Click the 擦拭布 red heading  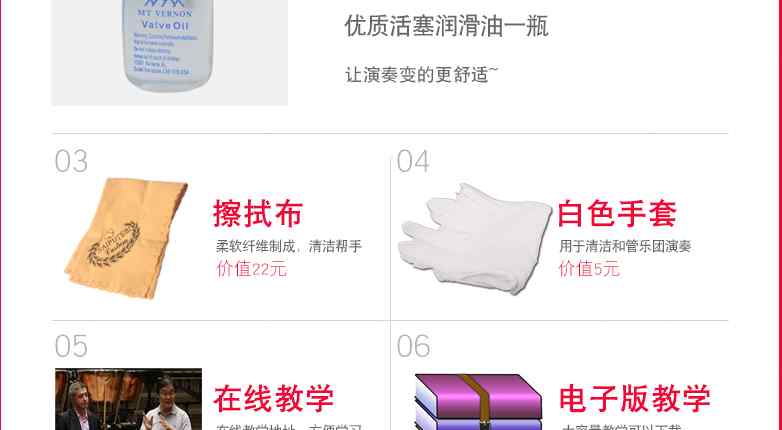pos(258,214)
